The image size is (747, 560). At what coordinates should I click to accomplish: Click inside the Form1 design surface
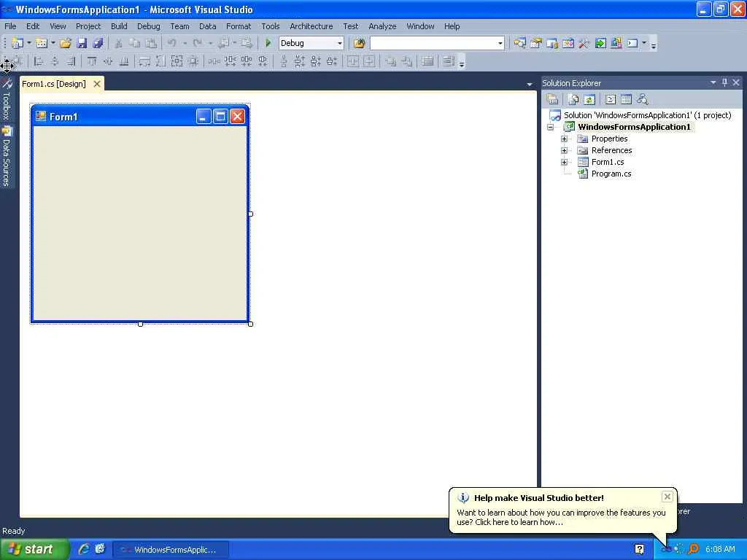(x=139, y=223)
